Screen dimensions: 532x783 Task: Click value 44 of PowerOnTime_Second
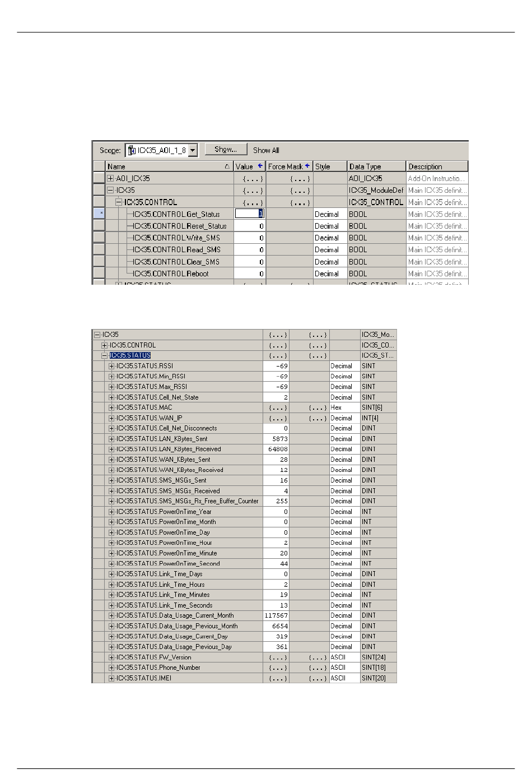tap(276, 563)
